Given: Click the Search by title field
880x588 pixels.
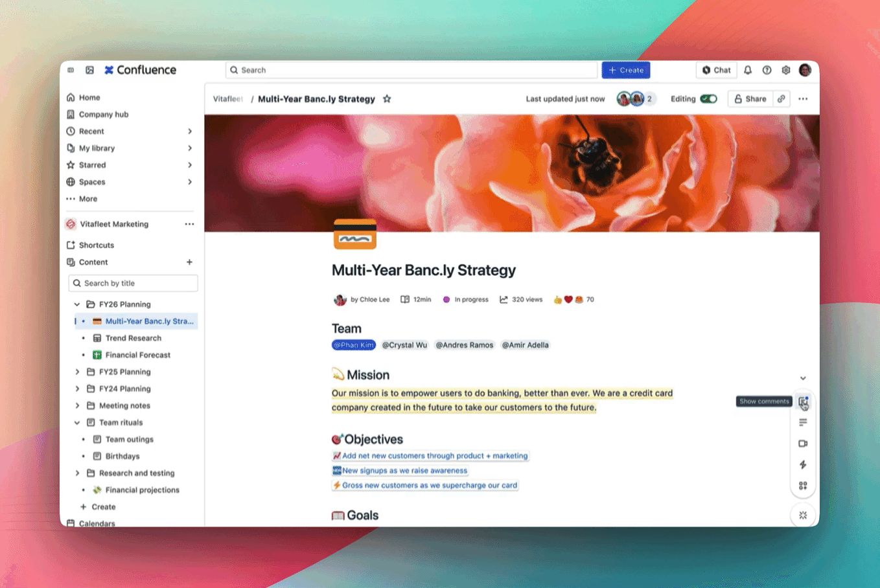Looking at the screenshot, I should pos(133,283).
